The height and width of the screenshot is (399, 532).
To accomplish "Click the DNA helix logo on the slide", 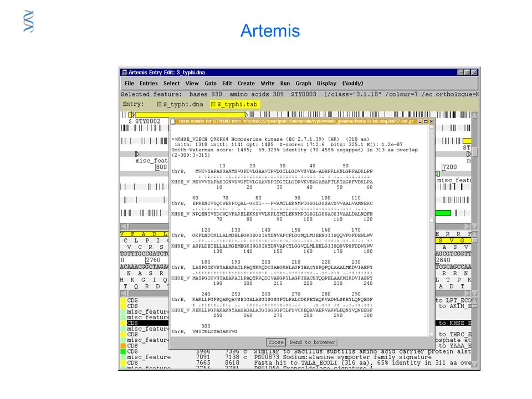I will click(29, 21).
